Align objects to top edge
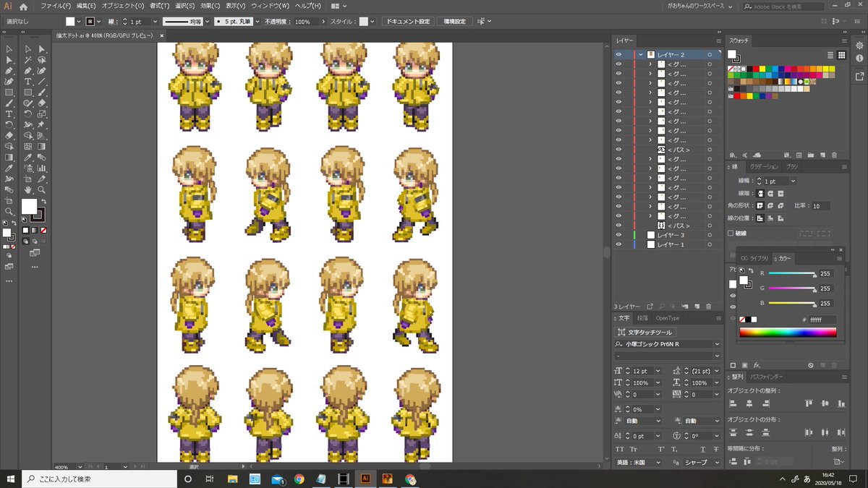This screenshot has height=488, width=868. click(809, 403)
